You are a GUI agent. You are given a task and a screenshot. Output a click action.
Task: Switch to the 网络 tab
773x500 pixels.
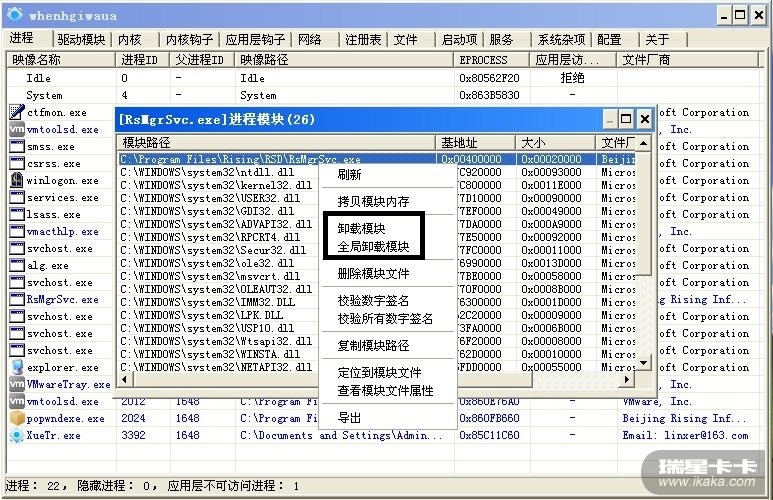(310, 39)
